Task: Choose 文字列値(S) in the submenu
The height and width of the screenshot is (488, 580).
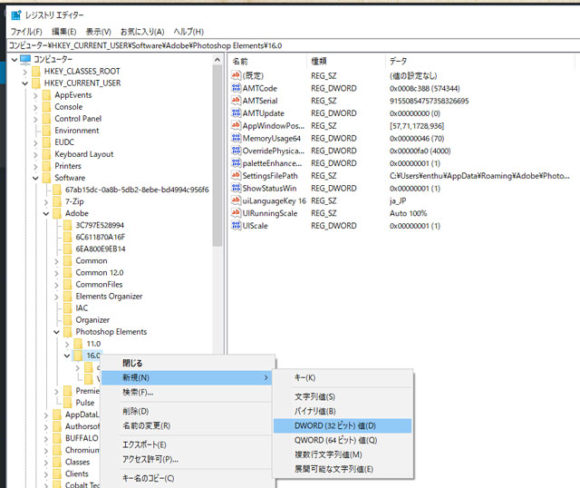Action: pos(343,397)
